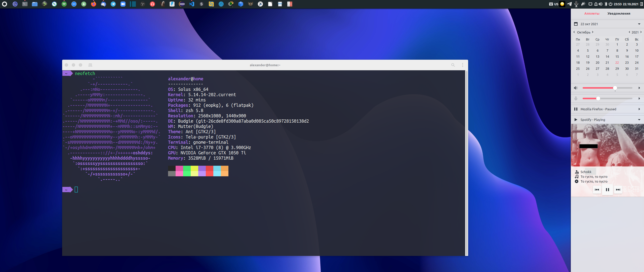Open Spotify from the top panel
The height and width of the screenshot is (272, 644).
point(64,4)
